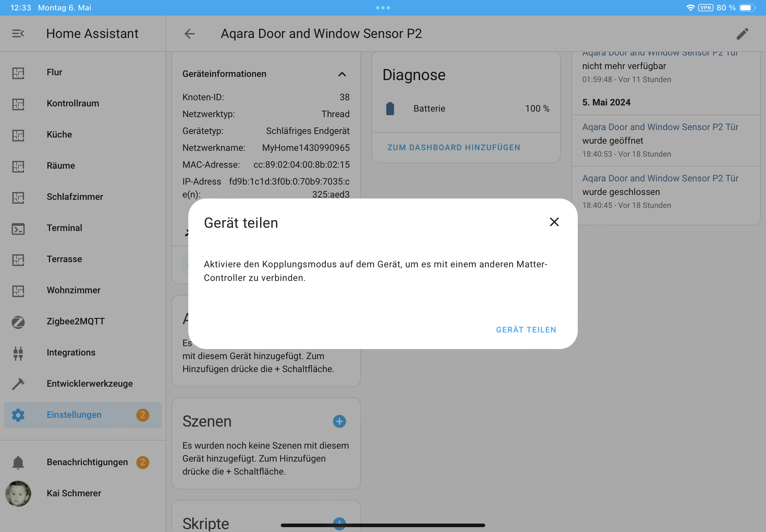766x532 pixels.
Task: Collapse the Geräteinformationen section
Action: pyautogui.click(x=342, y=74)
